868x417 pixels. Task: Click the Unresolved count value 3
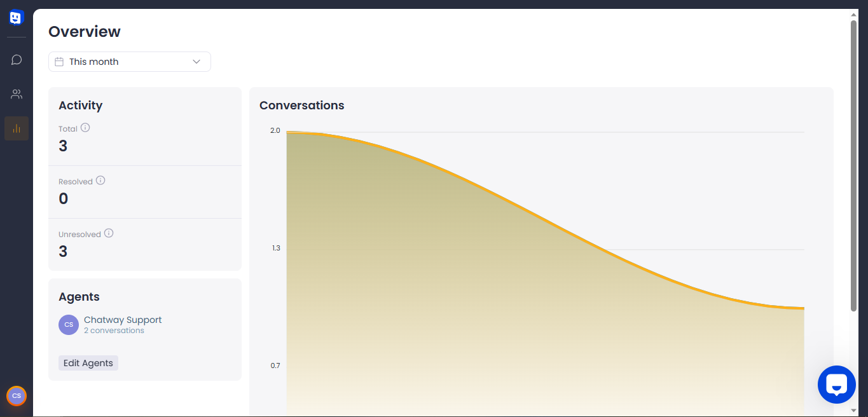click(x=63, y=252)
